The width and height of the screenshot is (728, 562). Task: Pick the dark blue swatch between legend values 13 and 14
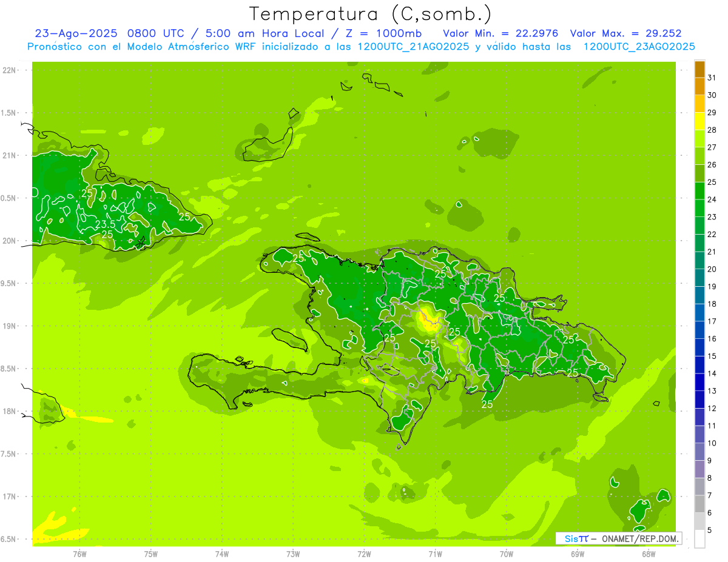click(699, 383)
